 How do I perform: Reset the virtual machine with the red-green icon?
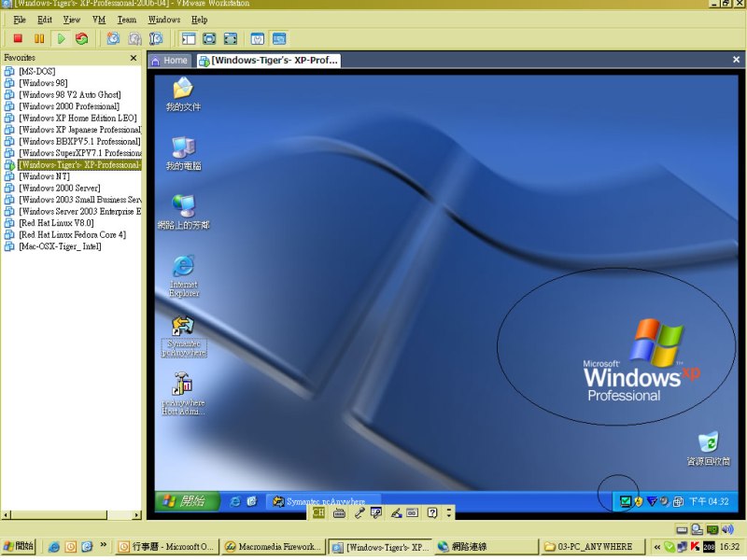(82, 38)
